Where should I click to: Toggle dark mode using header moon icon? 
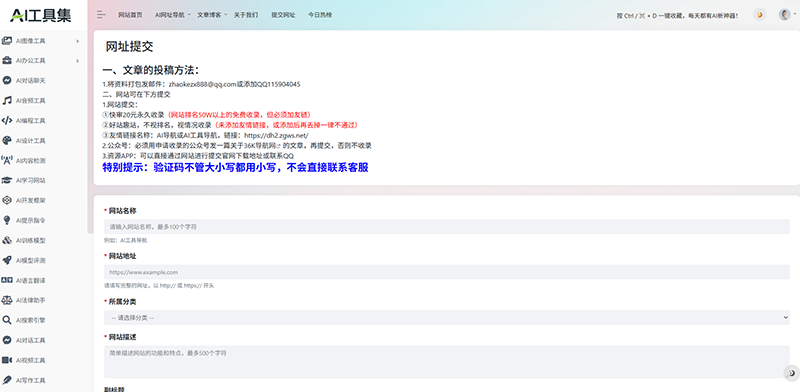(760, 15)
